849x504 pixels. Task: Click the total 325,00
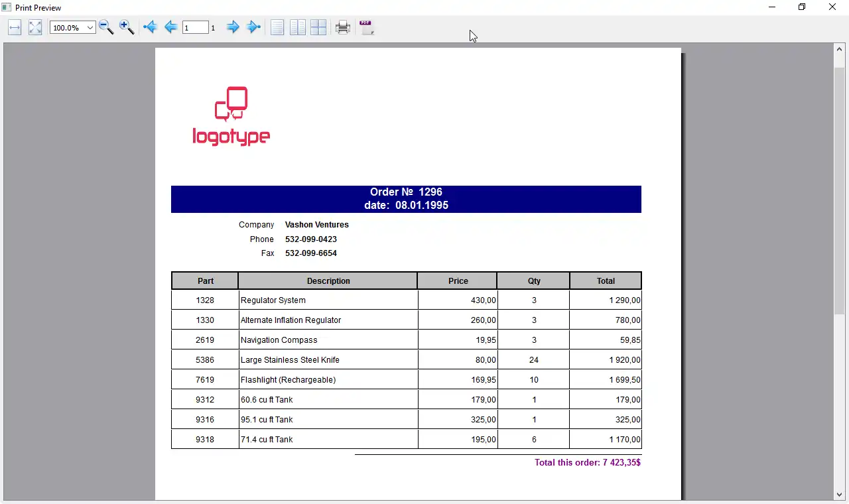(628, 420)
